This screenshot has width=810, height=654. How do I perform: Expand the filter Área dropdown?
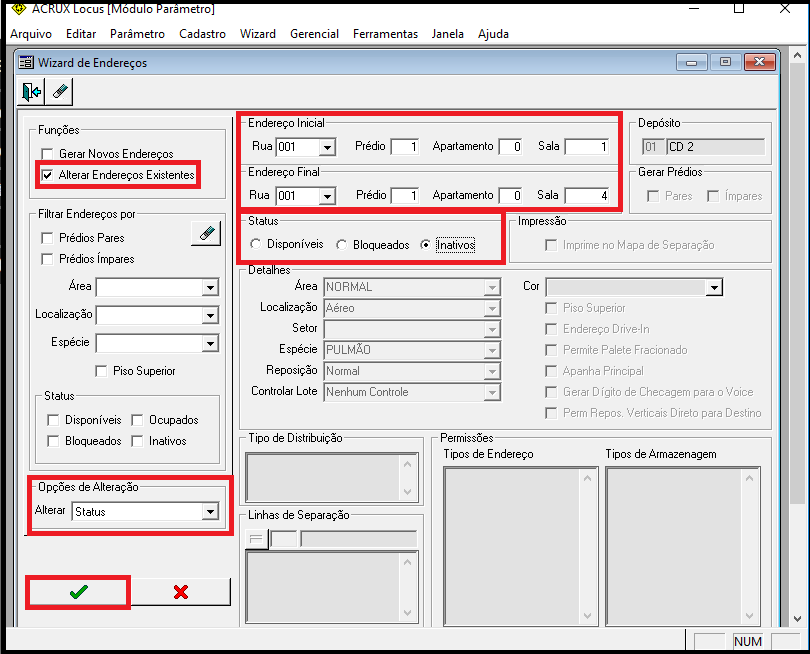click(x=210, y=287)
